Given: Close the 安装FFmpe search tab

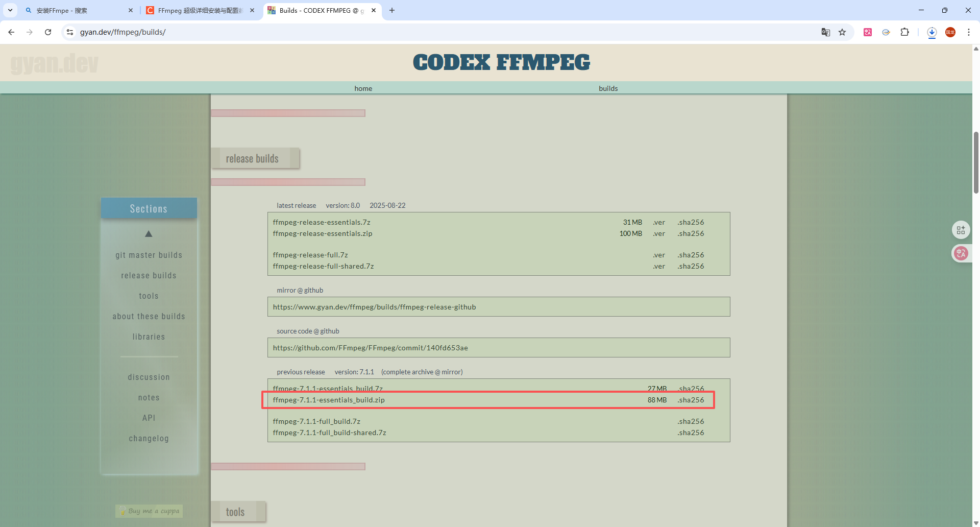Looking at the screenshot, I should tap(131, 10).
